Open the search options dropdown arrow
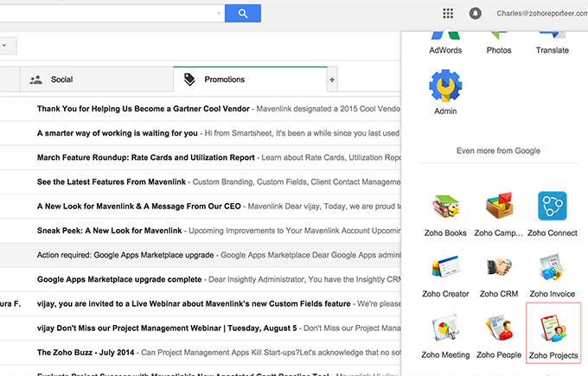The height and width of the screenshot is (376, 588). [x=219, y=14]
